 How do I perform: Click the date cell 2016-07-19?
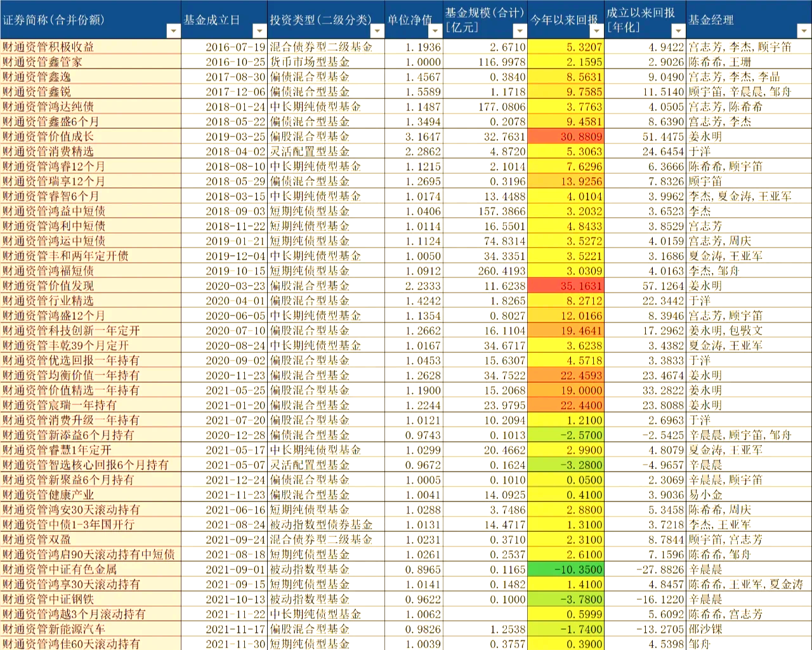[223, 47]
